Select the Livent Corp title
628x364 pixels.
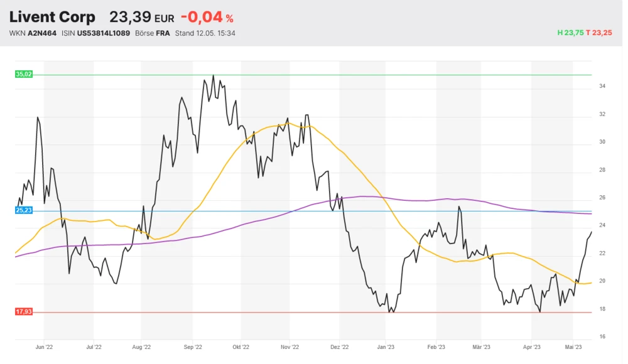pyautogui.click(x=53, y=17)
